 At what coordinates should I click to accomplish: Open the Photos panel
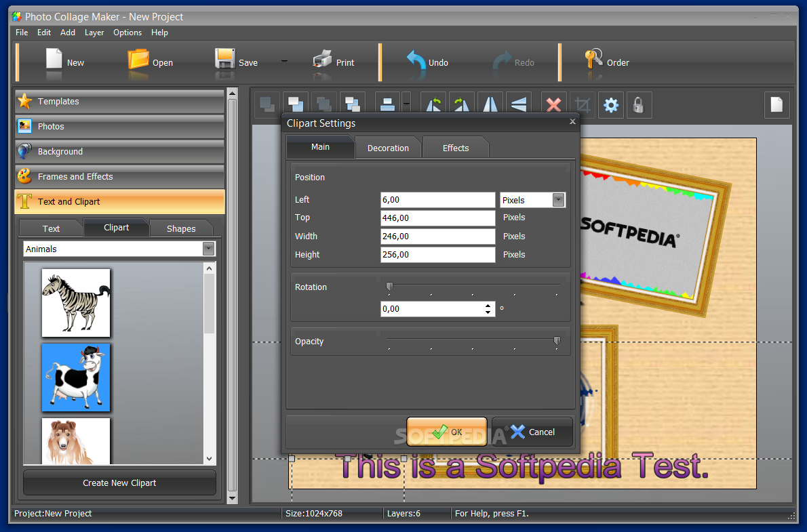(x=119, y=127)
